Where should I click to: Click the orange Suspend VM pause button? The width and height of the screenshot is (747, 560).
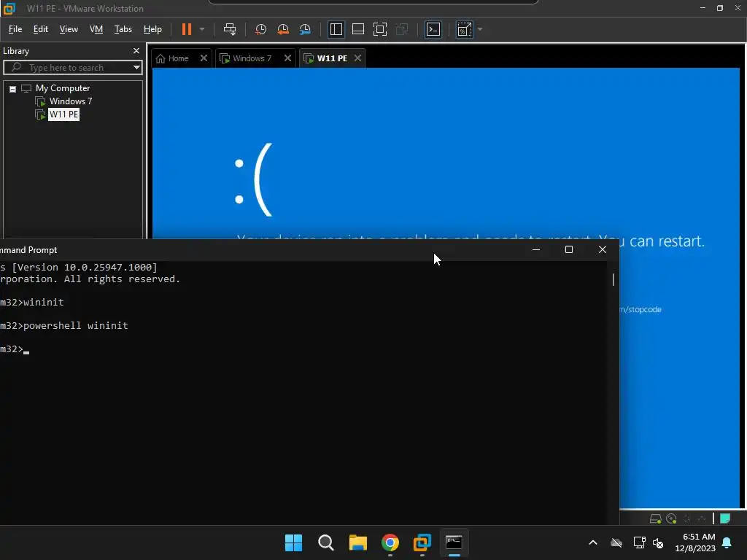pos(186,29)
